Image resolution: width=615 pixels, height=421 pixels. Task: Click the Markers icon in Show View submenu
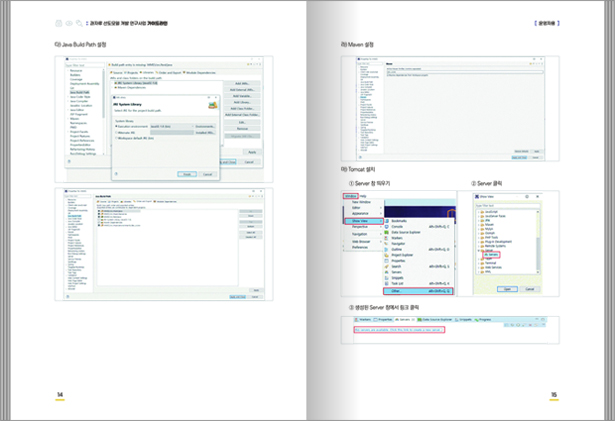click(386, 238)
